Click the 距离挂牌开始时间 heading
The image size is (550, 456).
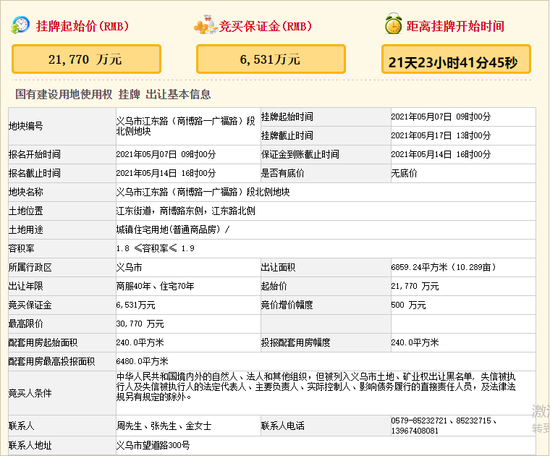tap(455, 26)
